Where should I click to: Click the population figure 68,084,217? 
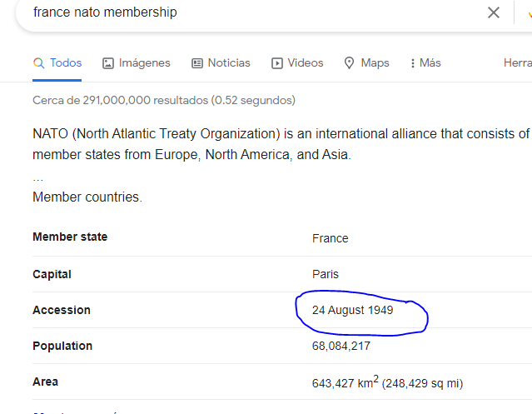tap(341, 346)
